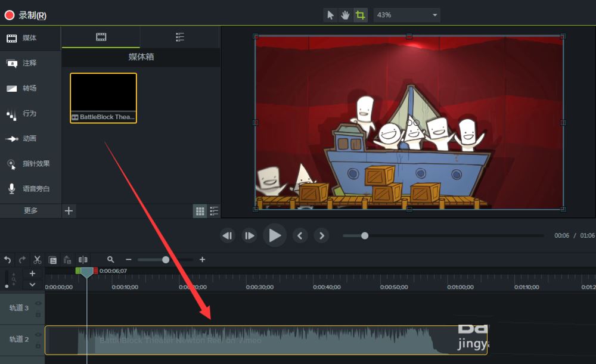The width and height of the screenshot is (596, 364).
Task: Switch media bin to thumbnail grid view
Action: (200, 211)
